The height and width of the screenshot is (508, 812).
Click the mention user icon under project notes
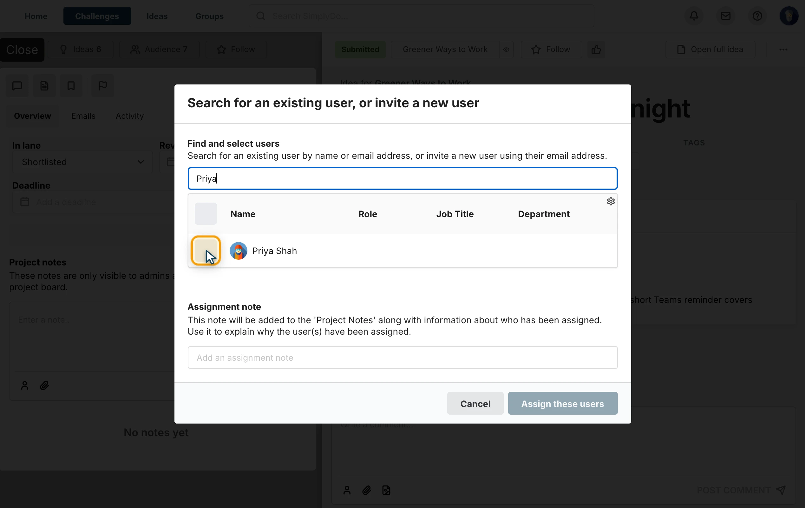[x=25, y=385]
